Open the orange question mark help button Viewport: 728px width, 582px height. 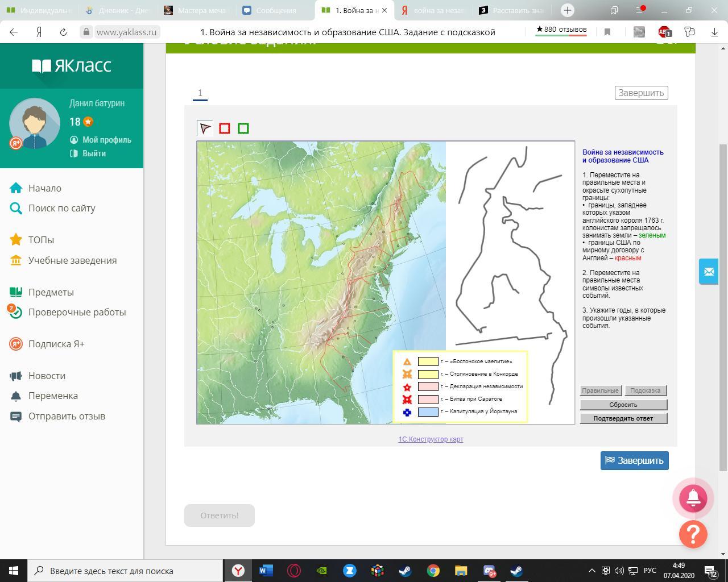click(693, 534)
